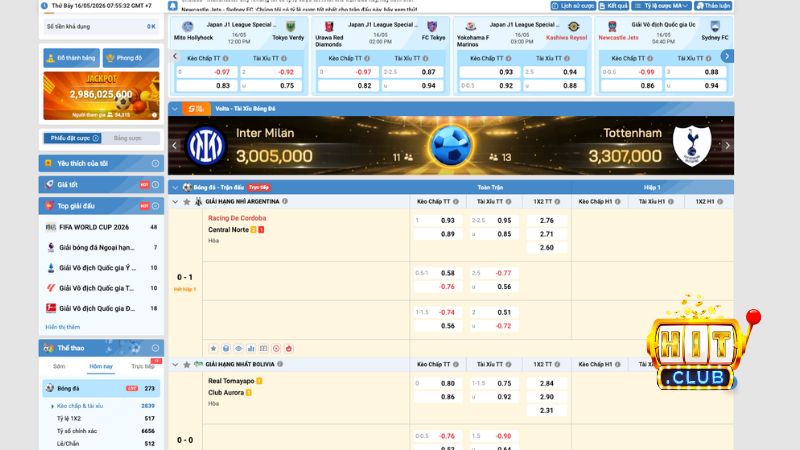The image size is (800, 450).
Task: Collapse Giải Hạng Nhất Bolivia league
Action: pyautogui.click(x=175, y=364)
